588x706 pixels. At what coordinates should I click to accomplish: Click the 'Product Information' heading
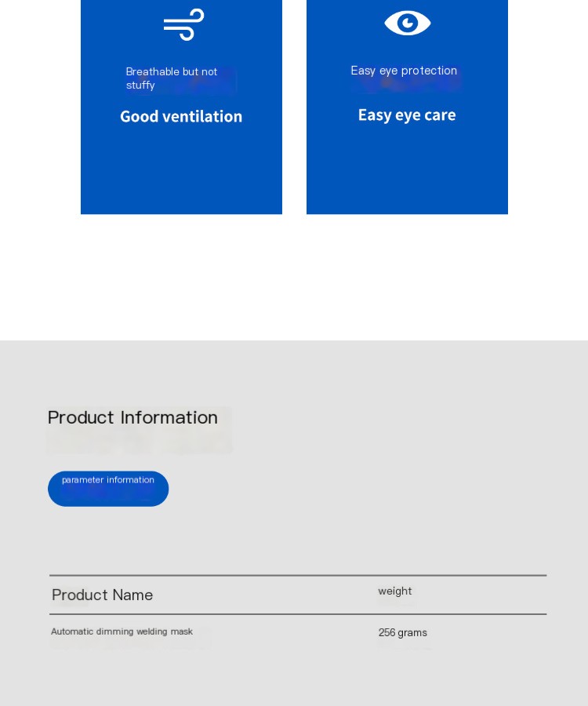[x=132, y=417]
